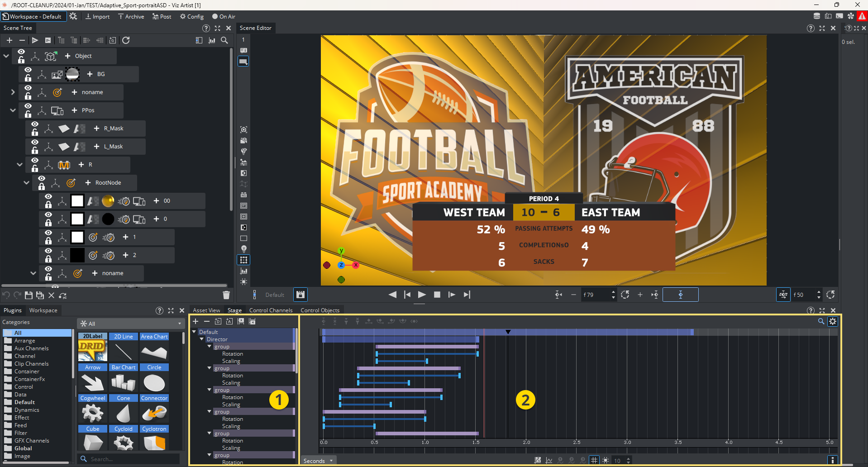Click the timeline magnifier search icon

[821, 321]
